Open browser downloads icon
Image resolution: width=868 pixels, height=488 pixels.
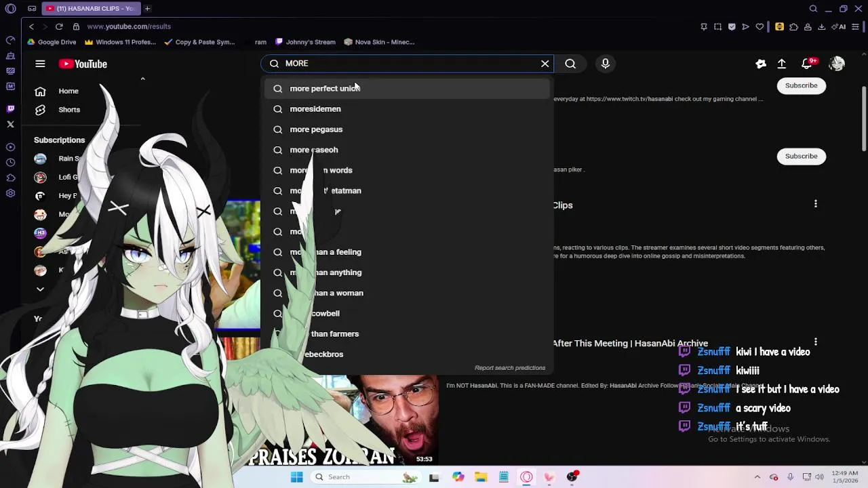click(822, 26)
